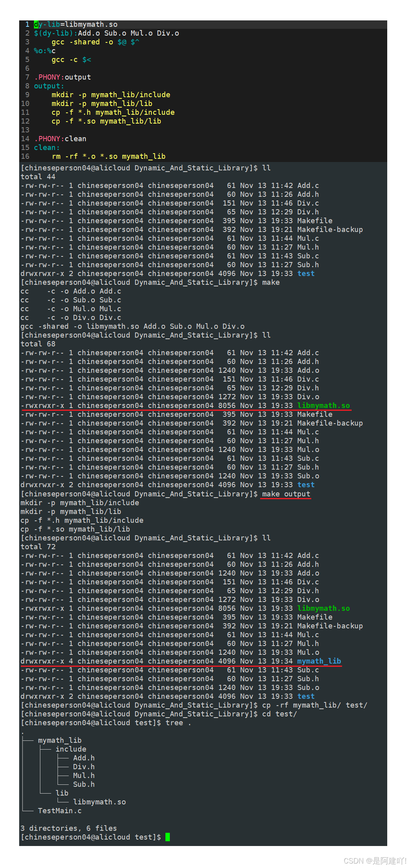
Task: Click libmymath.so under lib in tree
Action: 100,802
